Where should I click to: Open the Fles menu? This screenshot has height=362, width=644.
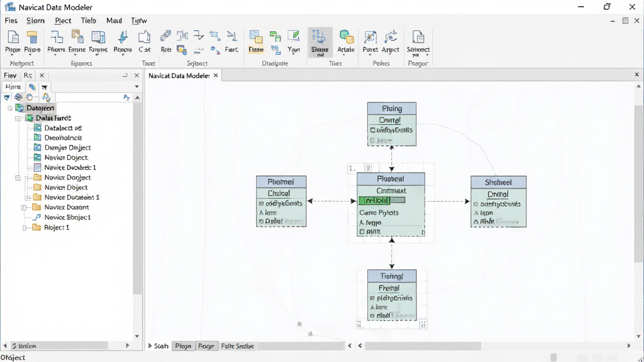pyautogui.click(x=11, y=21)
